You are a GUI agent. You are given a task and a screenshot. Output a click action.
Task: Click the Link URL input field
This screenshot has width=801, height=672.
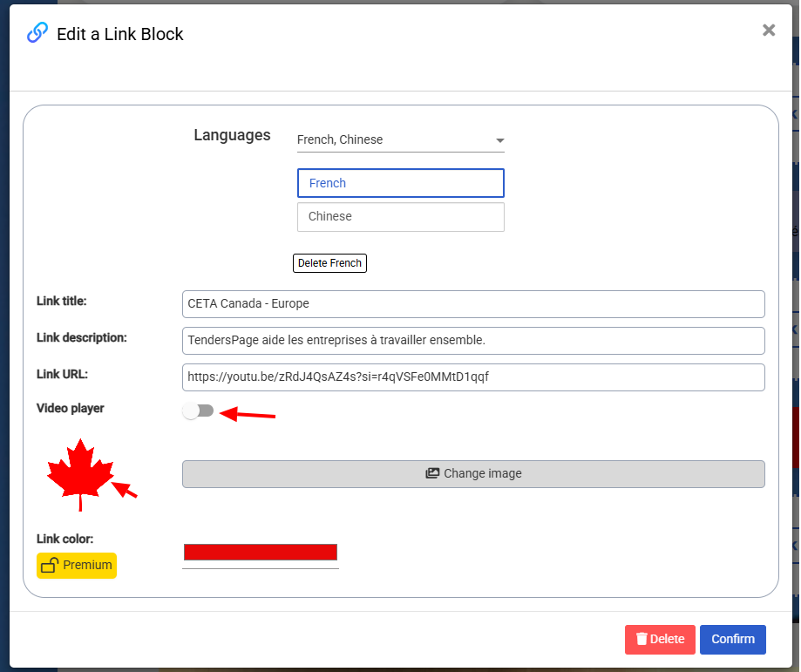tap(472, 377)
